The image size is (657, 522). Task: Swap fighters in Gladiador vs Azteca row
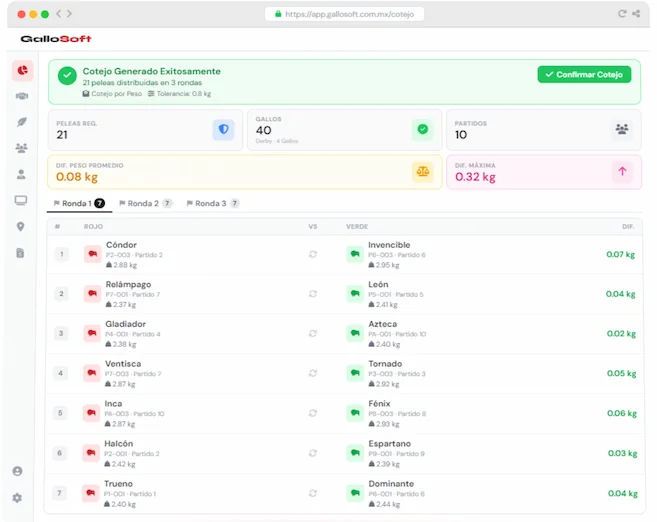[x=313, y=333]
